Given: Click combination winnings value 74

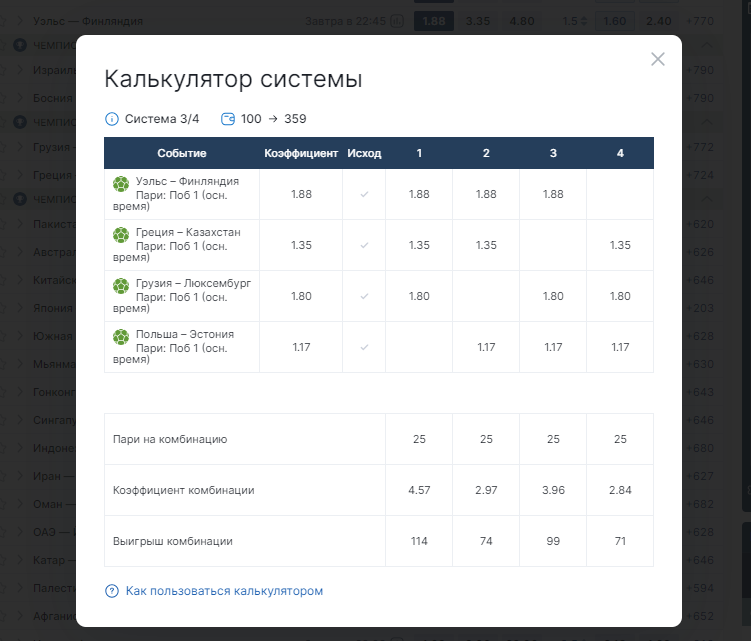Looking at the screenshot, I should tap(486, 541).
